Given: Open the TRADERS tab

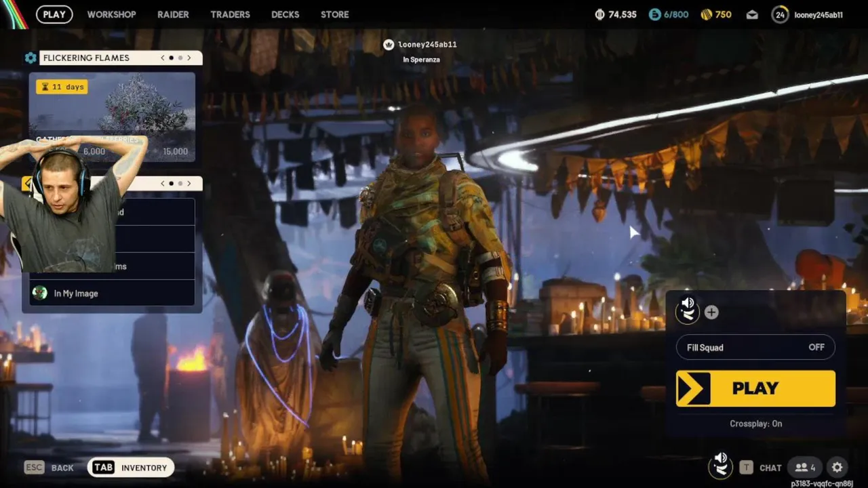Looking at the screenshot, I should click(x=230, y=14).
